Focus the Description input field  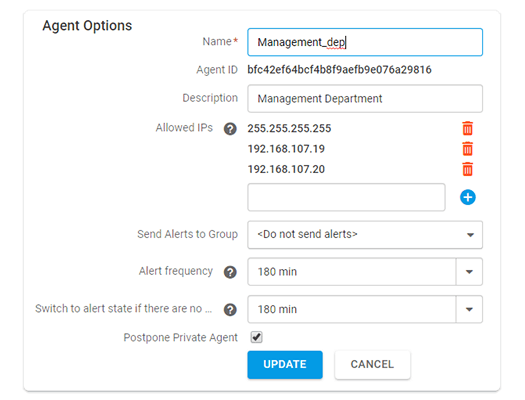[x=365, y=99]
